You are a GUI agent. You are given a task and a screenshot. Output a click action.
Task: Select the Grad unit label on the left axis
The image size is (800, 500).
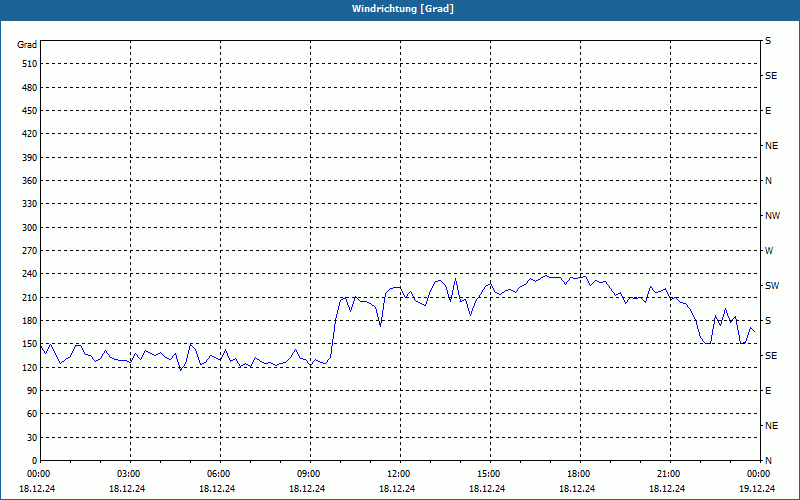[27, 45]
